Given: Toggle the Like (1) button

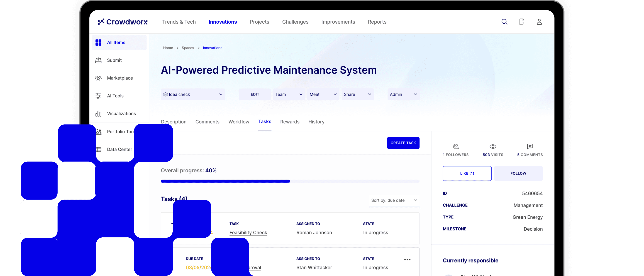Looking at the screenshot, I should pyautogui.click(x=467, y=173).
